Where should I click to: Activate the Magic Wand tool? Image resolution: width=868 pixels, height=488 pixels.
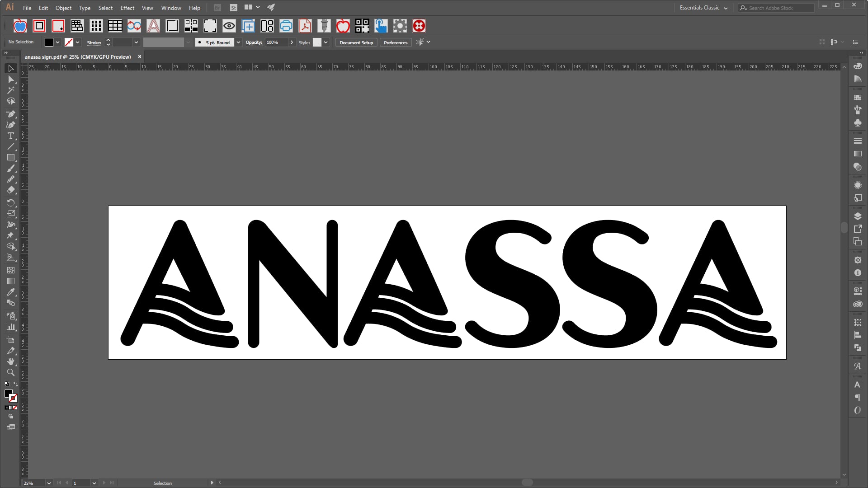11,90
